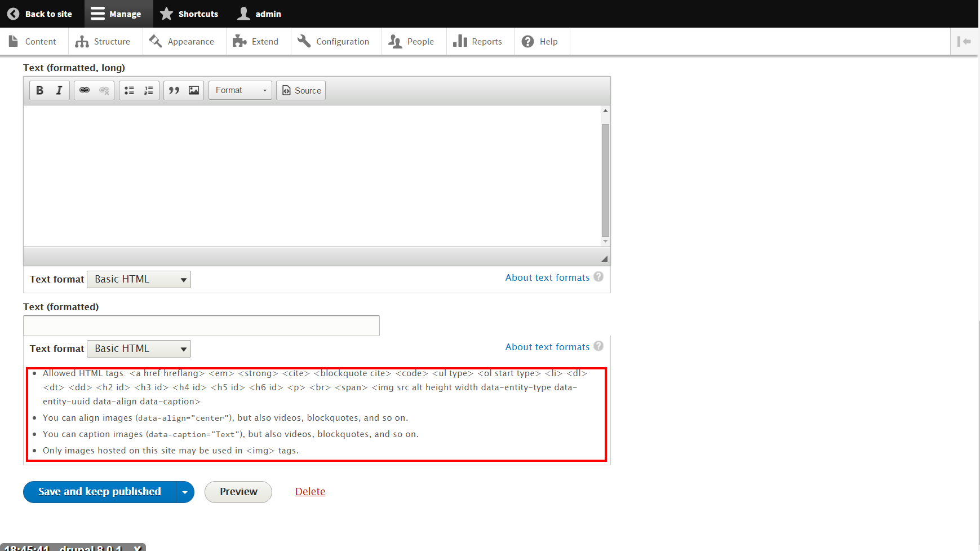Delete this content
The image size is (980, 551).
tap(310, 492)
